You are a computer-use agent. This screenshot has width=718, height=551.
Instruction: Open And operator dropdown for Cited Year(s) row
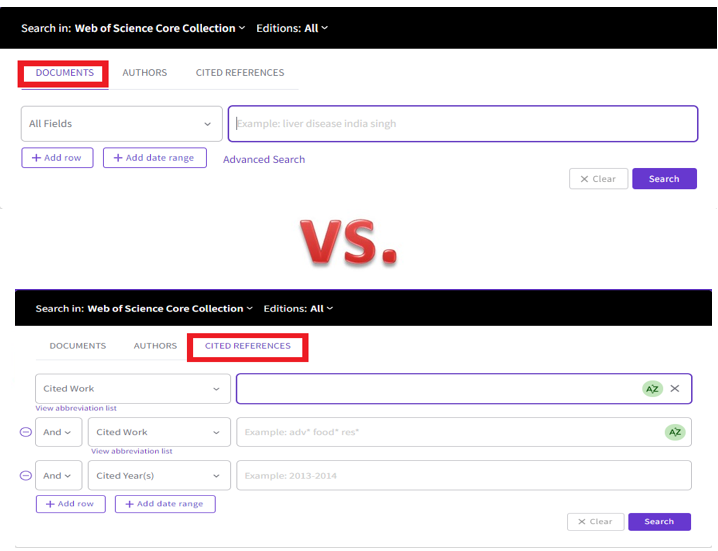(59, 475)
